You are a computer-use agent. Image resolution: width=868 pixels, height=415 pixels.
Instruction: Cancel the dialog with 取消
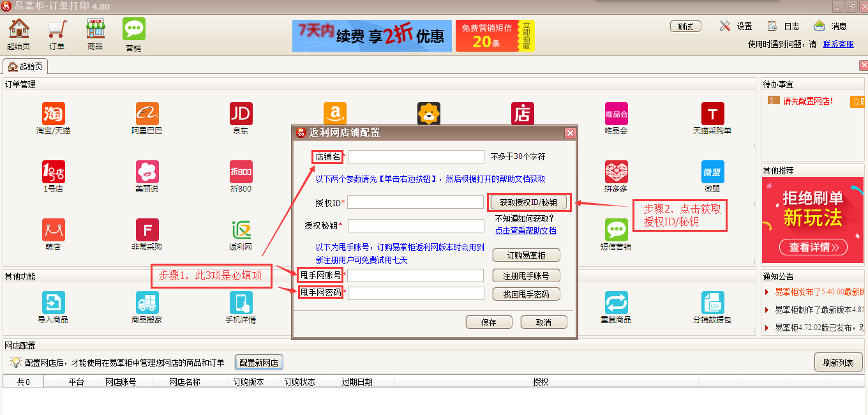(x=544, y=322)
